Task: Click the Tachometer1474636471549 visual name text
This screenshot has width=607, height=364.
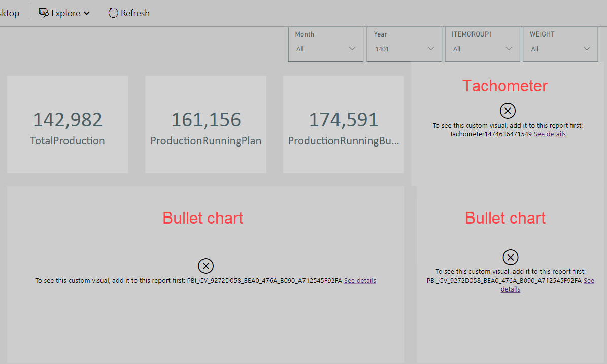Action: point(490,134)
